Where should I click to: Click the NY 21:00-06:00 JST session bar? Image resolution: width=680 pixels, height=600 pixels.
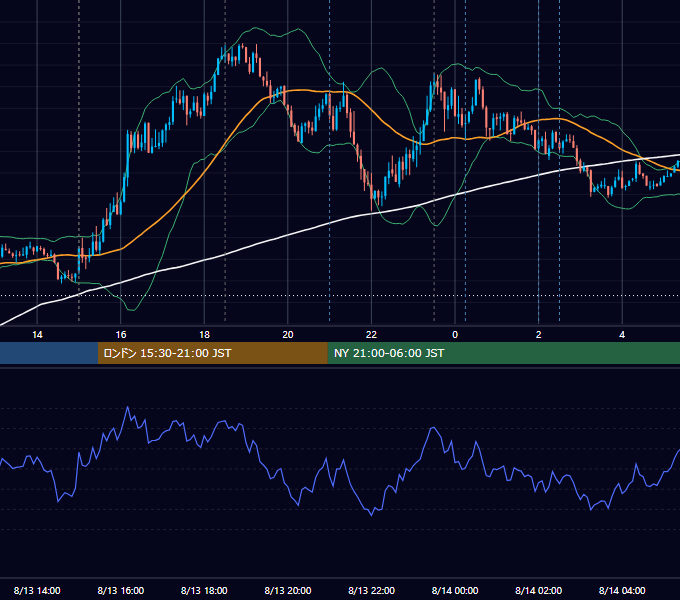point(503,353)
